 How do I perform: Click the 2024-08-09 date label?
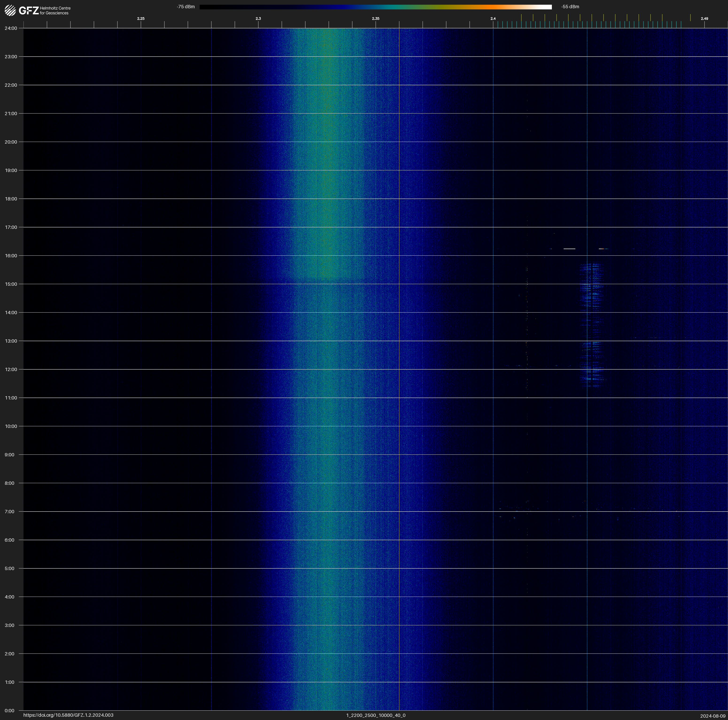pyautogui.click(x=713, y=716)
